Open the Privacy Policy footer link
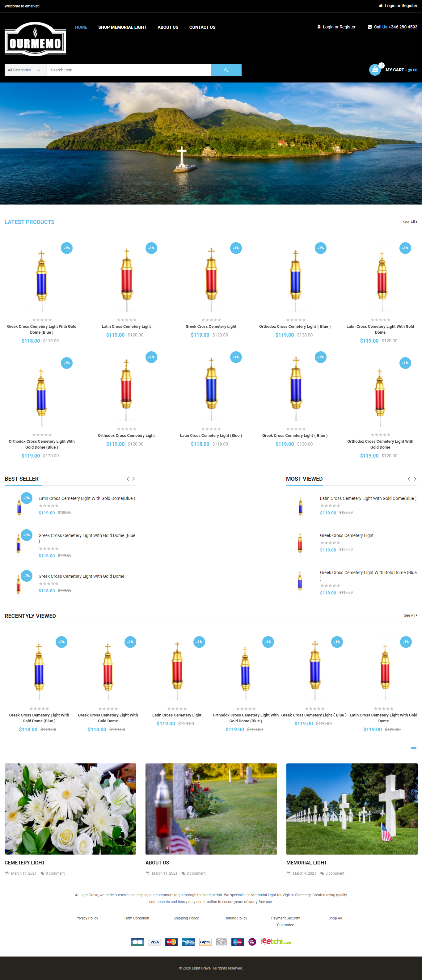 (87, 918)
